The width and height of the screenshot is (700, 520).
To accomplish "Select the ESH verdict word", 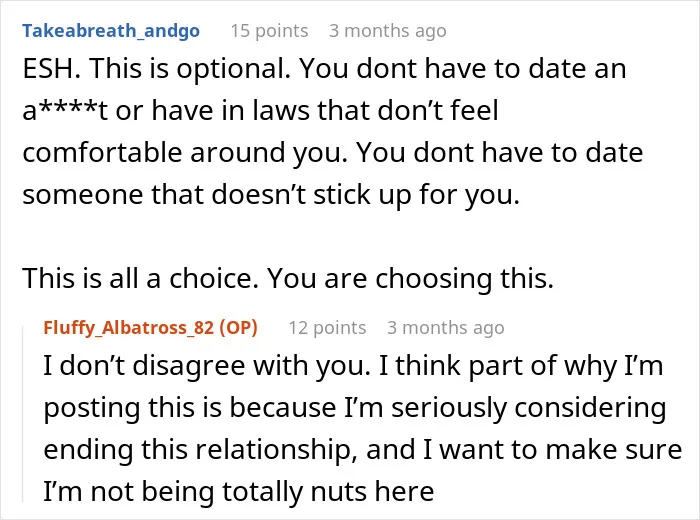I will 51,68.
